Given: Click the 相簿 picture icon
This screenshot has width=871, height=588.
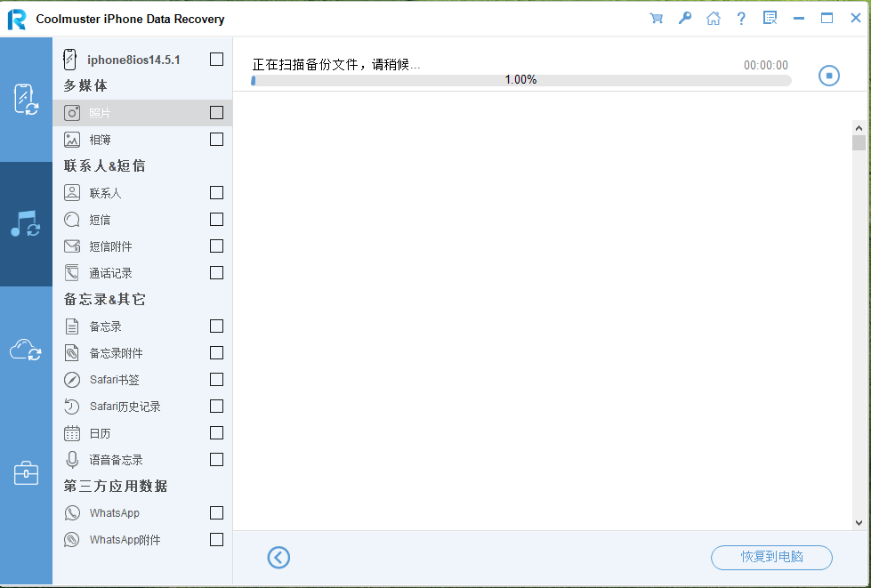Looking at the screenshot, I should coord(72,140).
